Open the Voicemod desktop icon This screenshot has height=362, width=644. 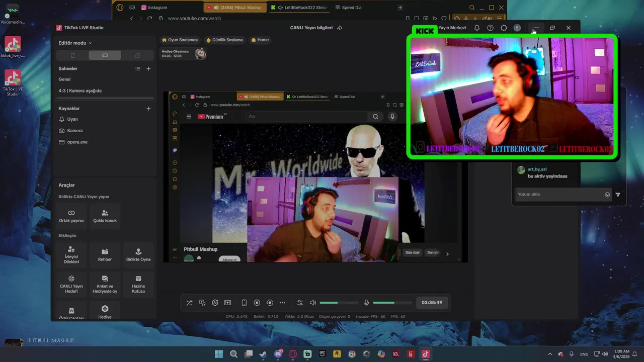tap(13, 15)
